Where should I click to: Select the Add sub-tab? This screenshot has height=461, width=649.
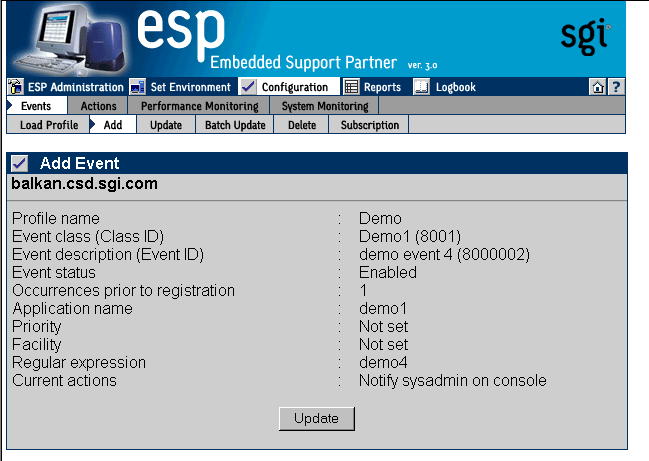[113, 125]
